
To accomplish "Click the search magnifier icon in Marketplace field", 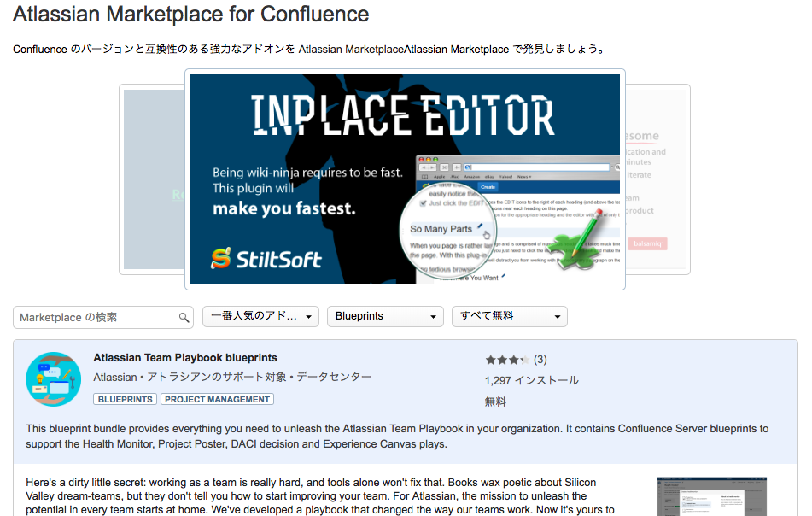I will (184, 317).
